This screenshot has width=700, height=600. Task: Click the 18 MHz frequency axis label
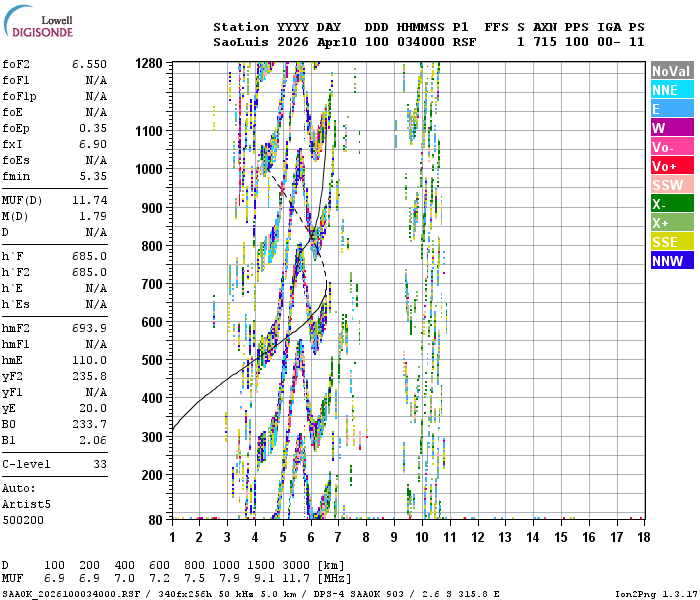[x=643, y=537]
